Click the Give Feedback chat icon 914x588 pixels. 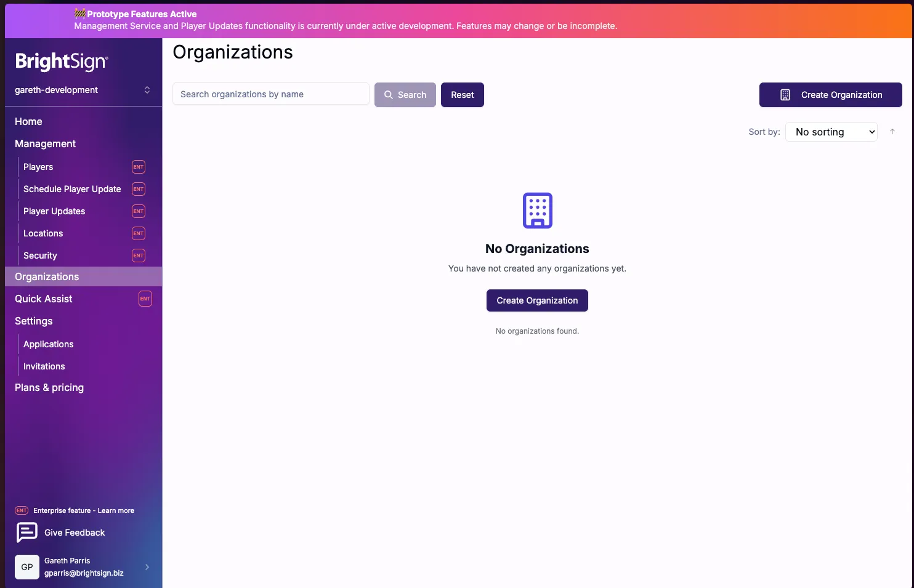point(26,533)
